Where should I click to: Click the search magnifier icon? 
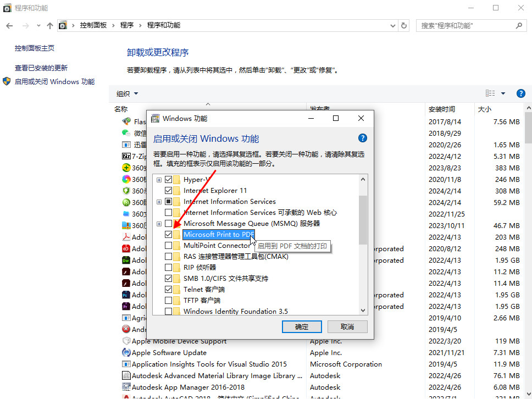click(519, 25)
